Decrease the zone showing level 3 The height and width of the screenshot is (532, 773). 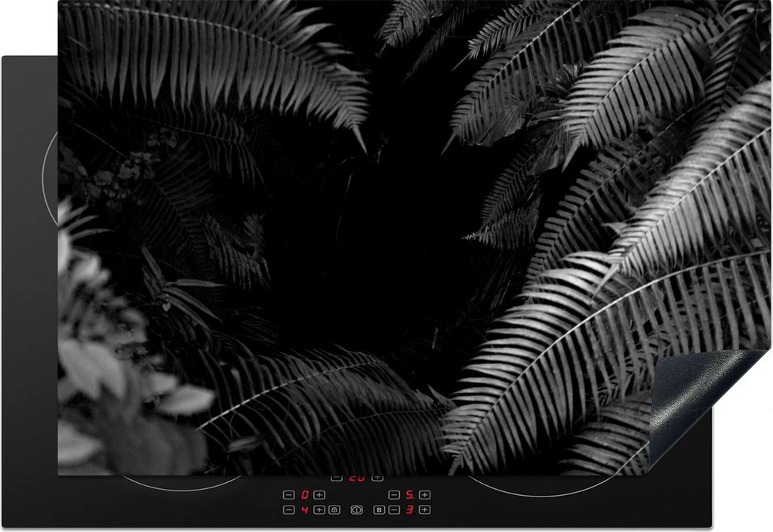click(x=394, y=510)
